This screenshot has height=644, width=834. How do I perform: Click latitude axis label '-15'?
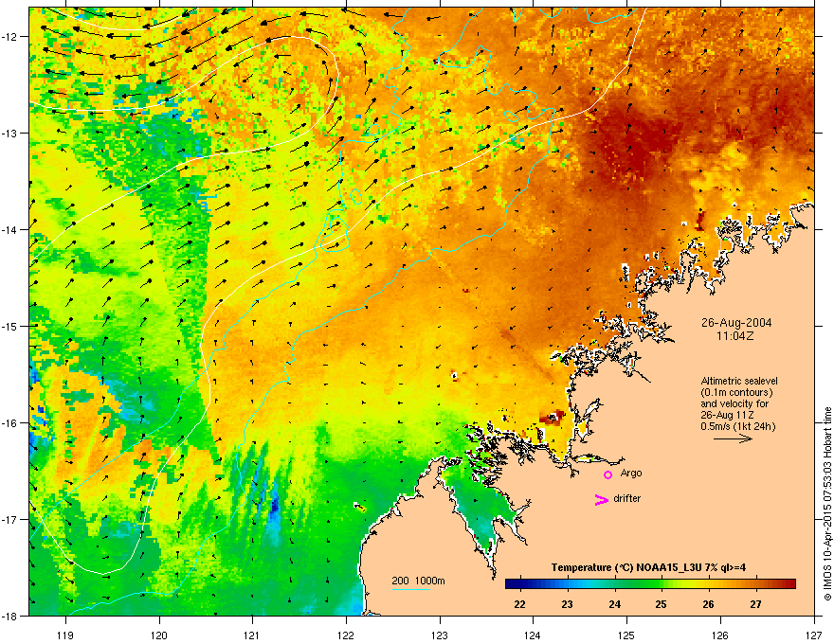click(x=10, y=326)
